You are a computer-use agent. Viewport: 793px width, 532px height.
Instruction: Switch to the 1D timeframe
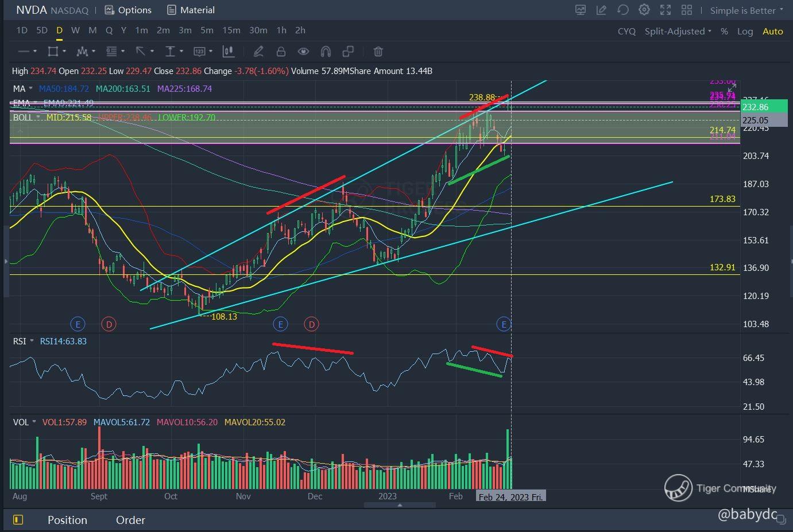point(22,30)
